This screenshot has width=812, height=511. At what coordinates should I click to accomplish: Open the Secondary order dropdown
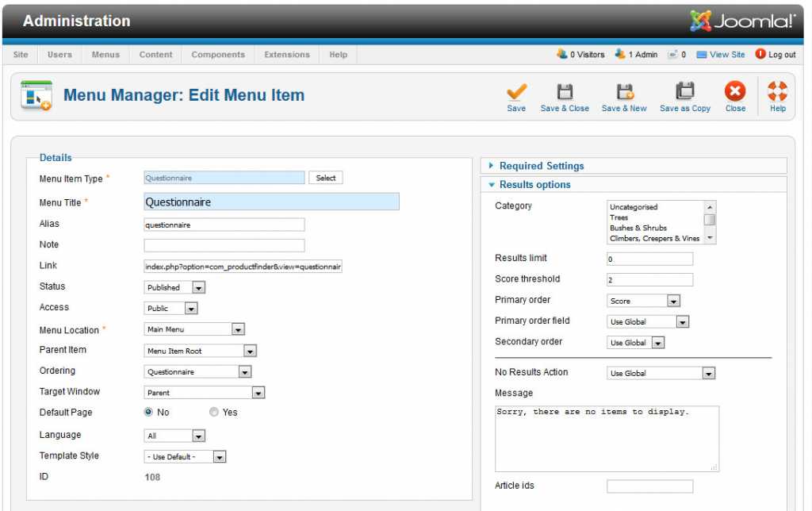pos(635,343)
